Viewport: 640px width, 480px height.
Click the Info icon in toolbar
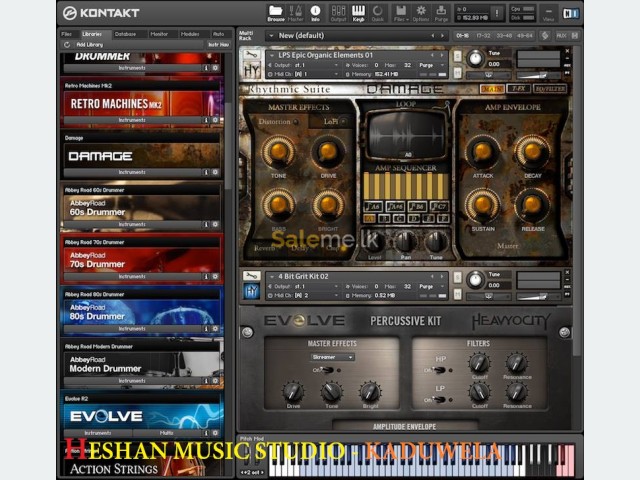316,13
